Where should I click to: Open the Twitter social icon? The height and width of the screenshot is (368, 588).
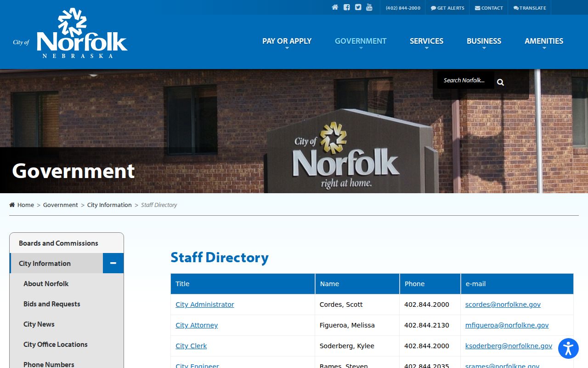[358, 7]
